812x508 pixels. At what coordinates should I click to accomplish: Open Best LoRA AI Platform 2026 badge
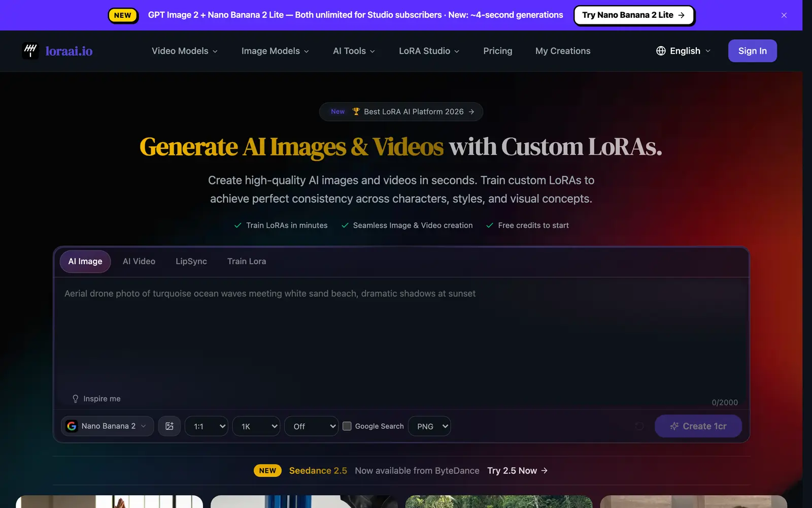401,112
